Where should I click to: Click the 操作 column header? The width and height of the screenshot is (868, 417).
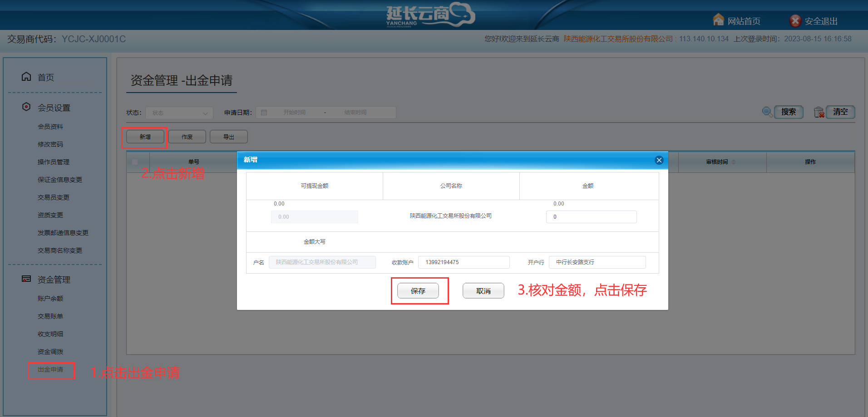coord(810,162)
